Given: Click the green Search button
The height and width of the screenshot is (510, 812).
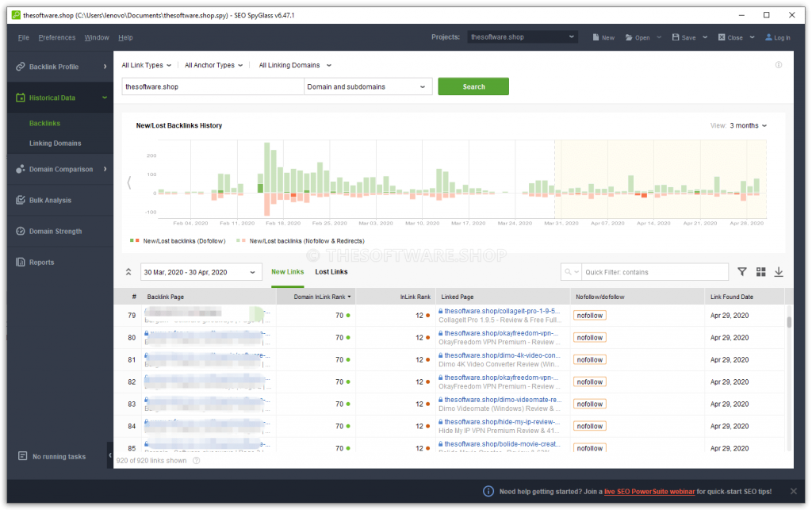Looking at the screenshot, I should tap(473, 86).
